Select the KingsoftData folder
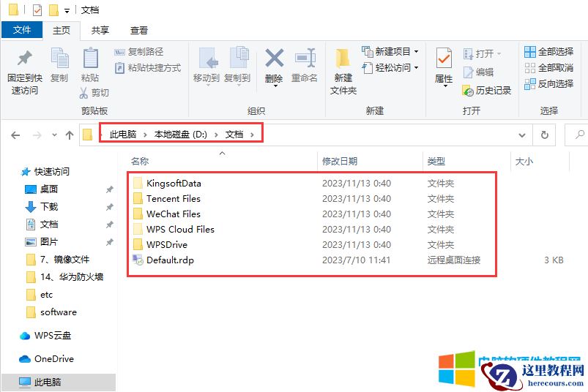This screenshot has width=588, height=392. tap(174, 183)
